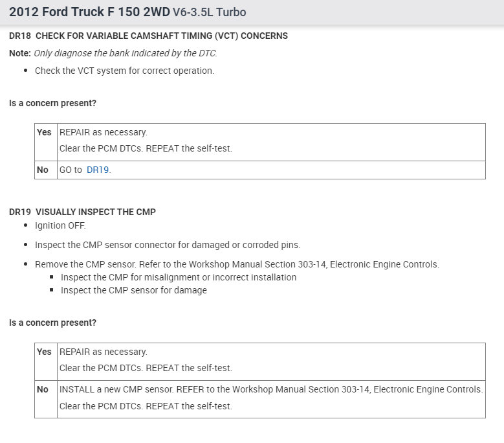Select the No cell in the DR19 table

click(x=43, y=389)
